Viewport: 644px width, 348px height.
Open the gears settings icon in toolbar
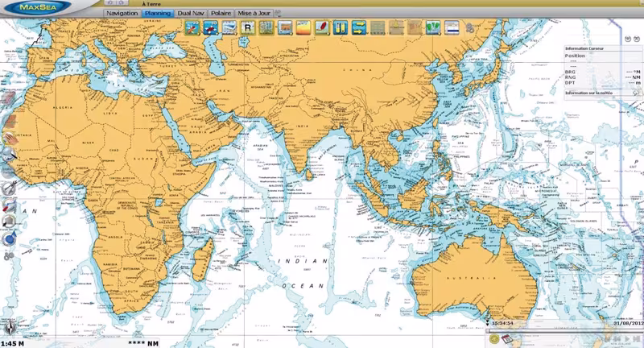coord(470,28)
